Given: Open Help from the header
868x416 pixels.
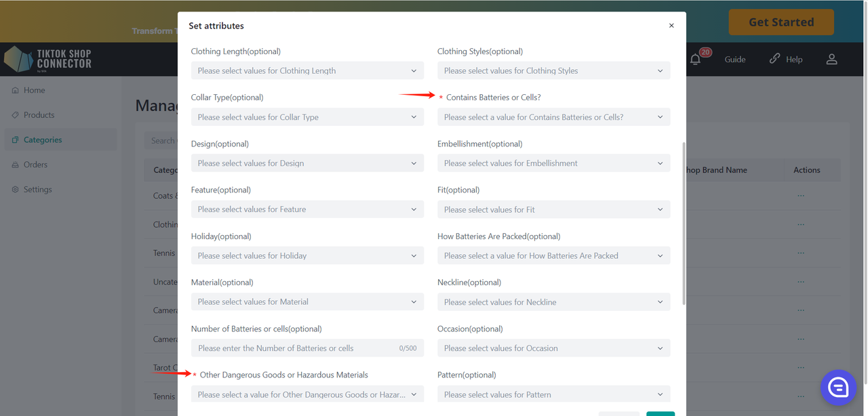Looking at the screenshot, I should (786, 60).
